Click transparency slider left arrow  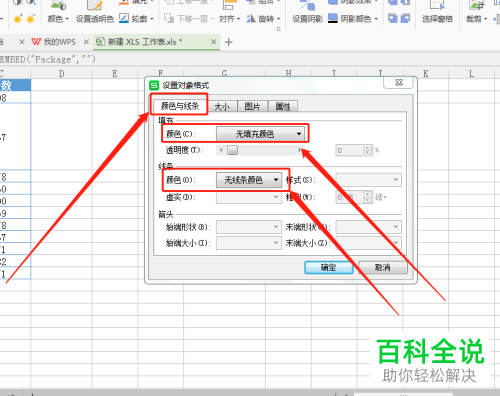[221, 150]
